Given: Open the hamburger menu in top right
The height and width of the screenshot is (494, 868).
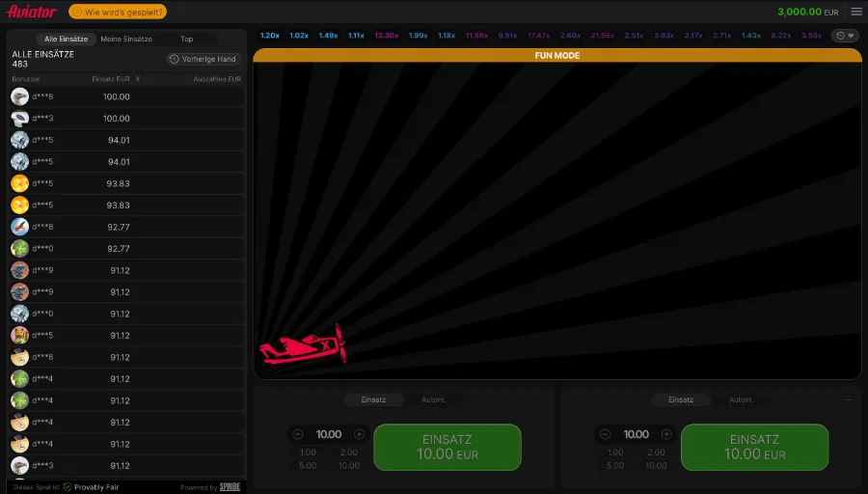Looking at the screenshot, I should pos(855,12).
